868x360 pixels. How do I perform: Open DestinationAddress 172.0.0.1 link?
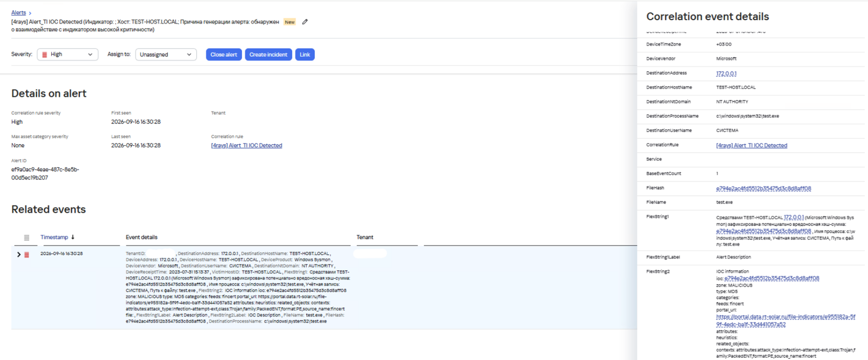726,74
